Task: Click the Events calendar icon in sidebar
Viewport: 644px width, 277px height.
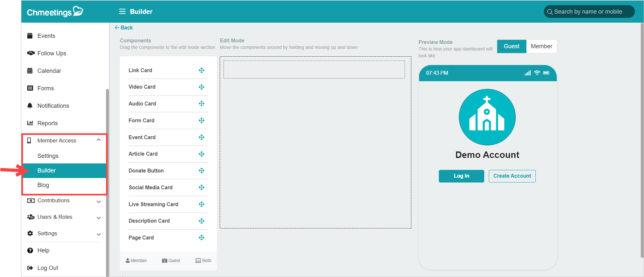Action: [x=30, y=36]
